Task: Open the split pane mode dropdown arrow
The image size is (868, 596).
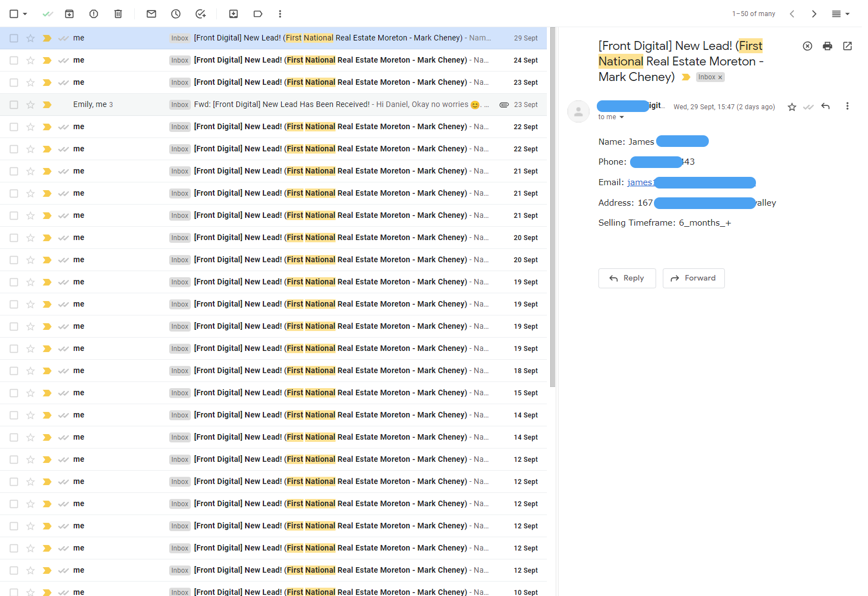Action: (847, 14)
